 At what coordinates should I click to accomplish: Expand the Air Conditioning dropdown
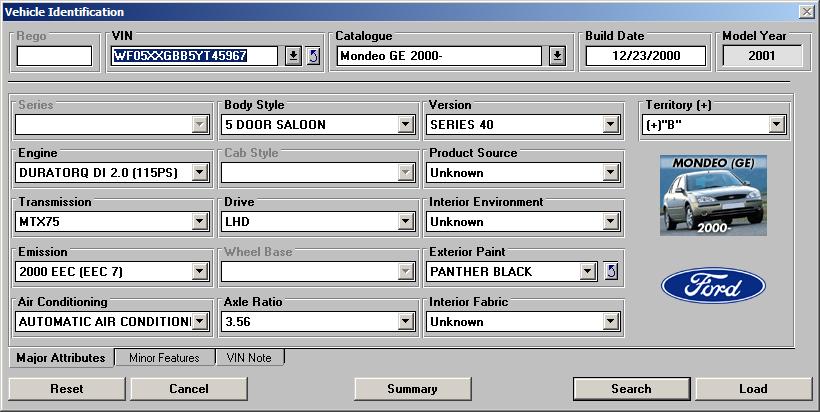[x=199, y=321]
